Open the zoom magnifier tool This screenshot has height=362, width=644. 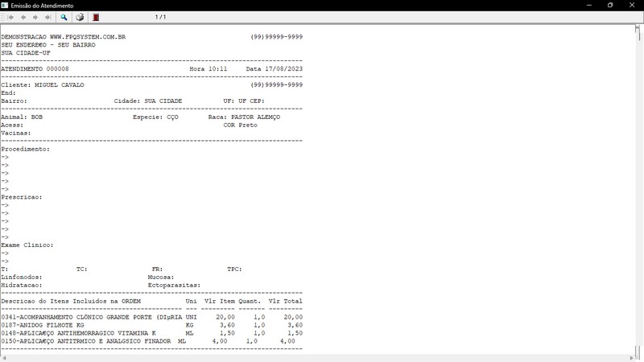coord(64,17)
